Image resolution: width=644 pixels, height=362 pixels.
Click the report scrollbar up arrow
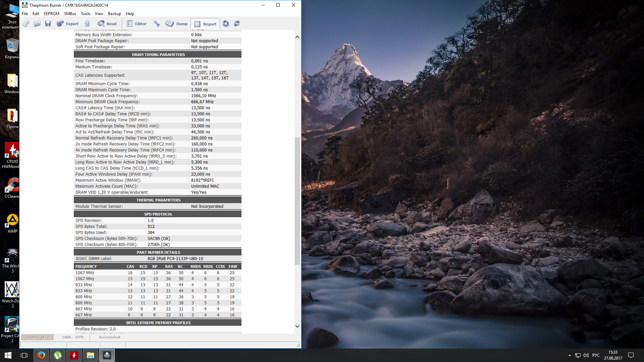point(297,37)
